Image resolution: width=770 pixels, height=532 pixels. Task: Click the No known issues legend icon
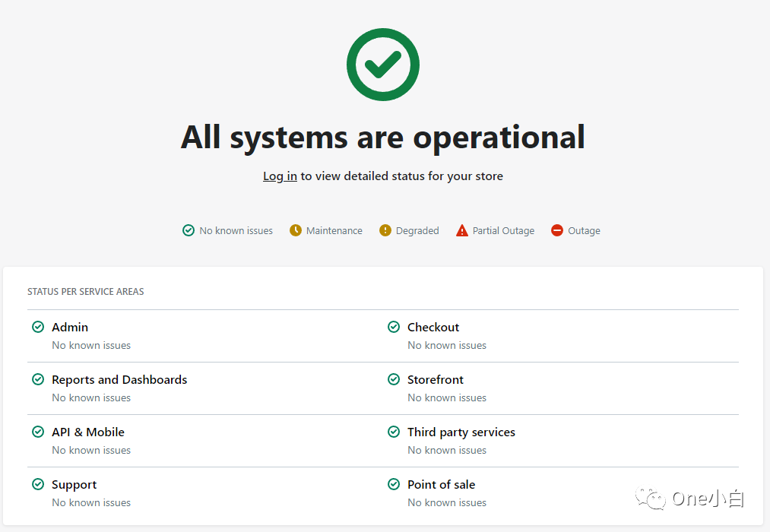click(x=189, y=230)
